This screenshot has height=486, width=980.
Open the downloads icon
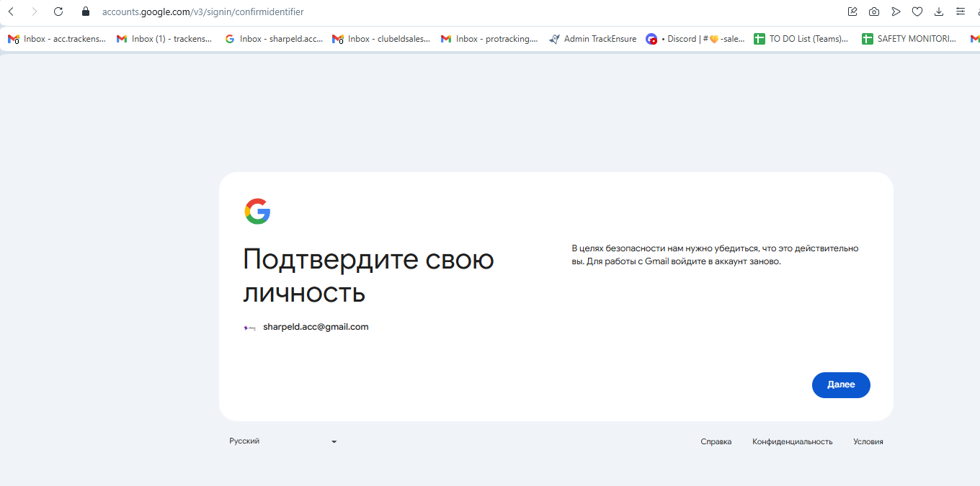[x=939, y=12]
